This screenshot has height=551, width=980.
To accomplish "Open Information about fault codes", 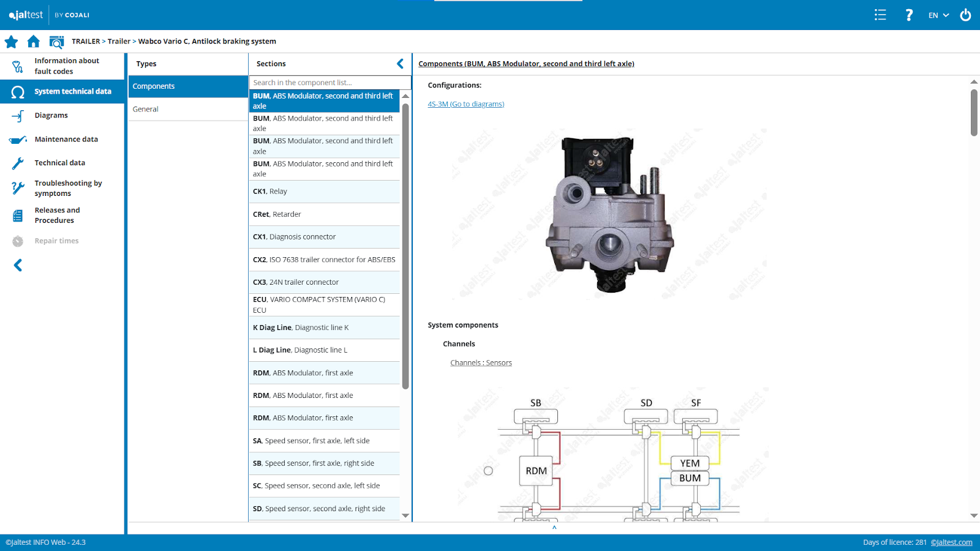I will 62,66.
